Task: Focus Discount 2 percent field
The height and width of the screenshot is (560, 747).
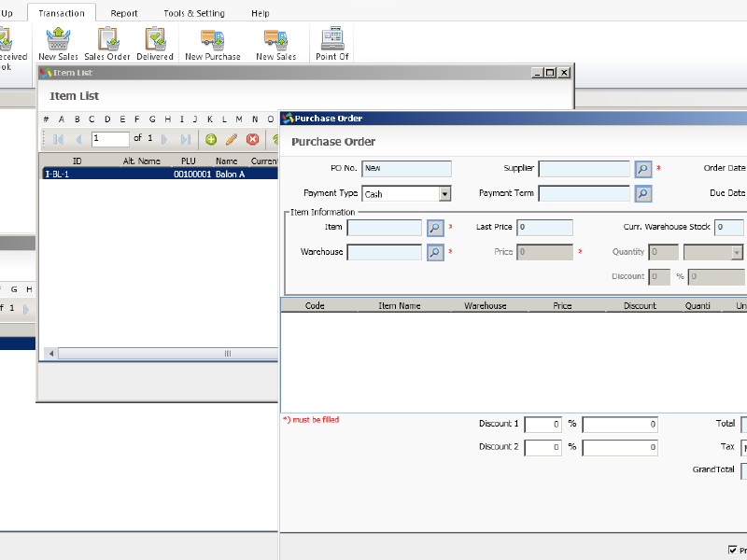Action: point(543,448)
